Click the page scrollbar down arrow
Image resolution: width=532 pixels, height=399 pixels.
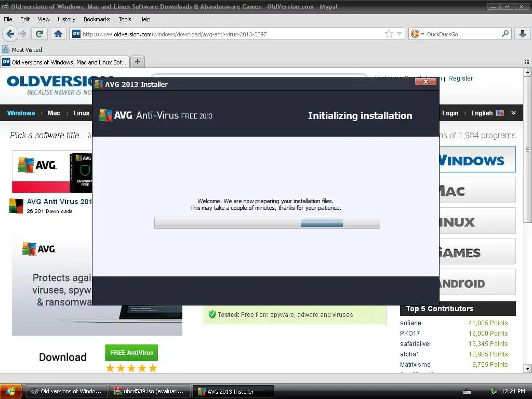[527, 368]
